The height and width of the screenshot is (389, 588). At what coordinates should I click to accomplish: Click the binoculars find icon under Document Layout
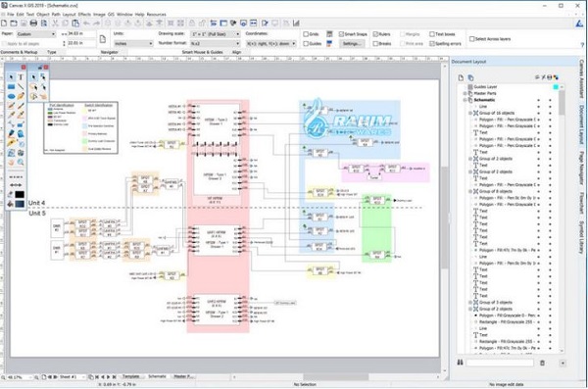click(461, 363)
